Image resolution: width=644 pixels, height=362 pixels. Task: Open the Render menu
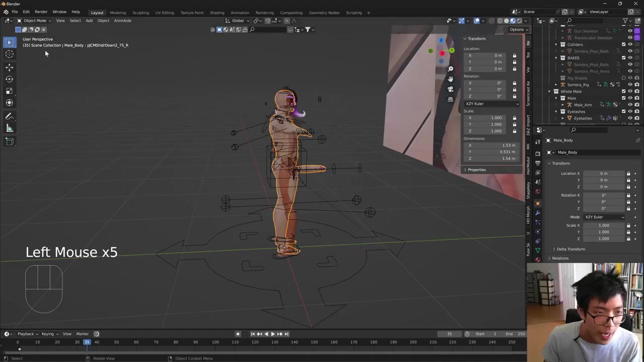(x=41, y=12)
